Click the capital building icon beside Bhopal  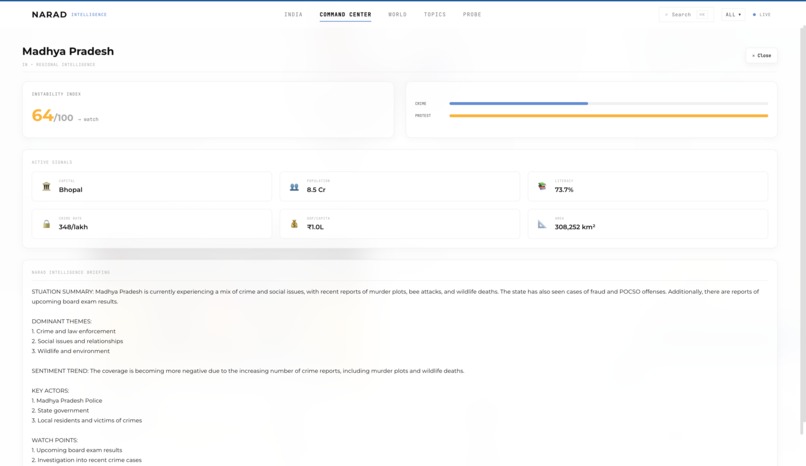coord(46,187)
